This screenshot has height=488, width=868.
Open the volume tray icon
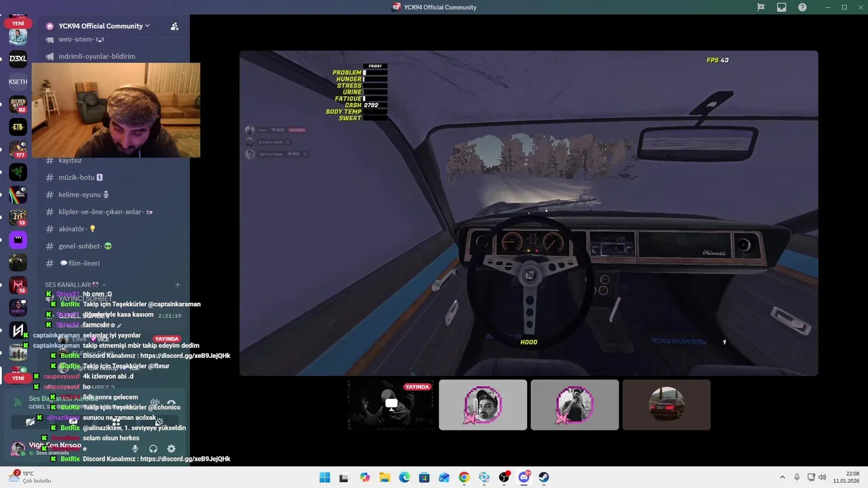click(x=823, y=477)
